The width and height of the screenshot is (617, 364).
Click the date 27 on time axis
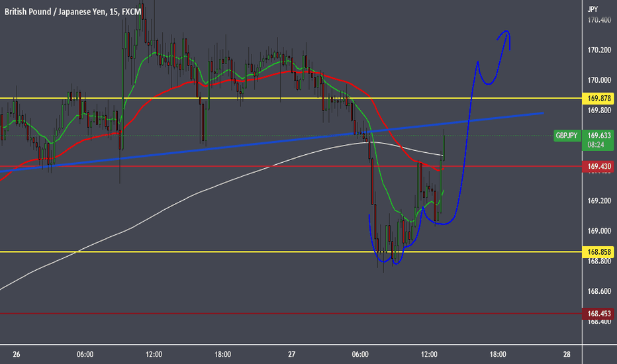coord(291,355)
